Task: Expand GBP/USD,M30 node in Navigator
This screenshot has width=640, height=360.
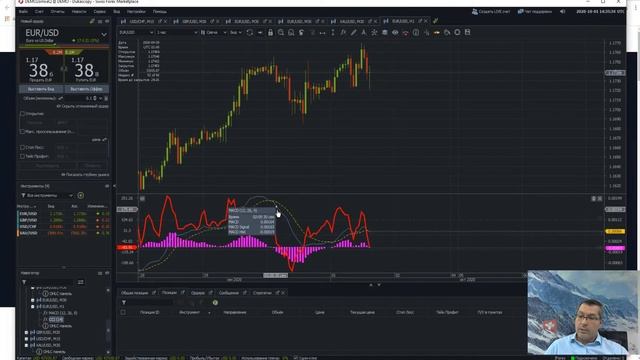Action: click(x=27, y=332)
